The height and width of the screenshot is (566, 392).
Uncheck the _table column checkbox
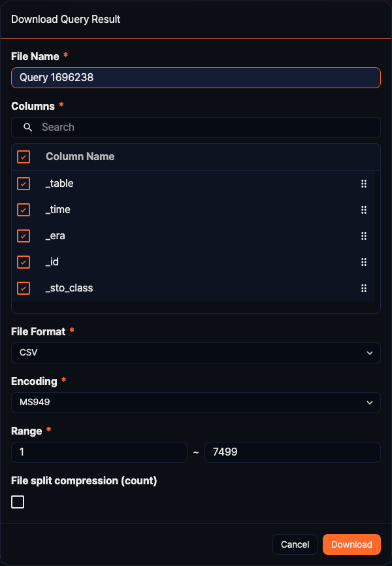click(24, 184)
